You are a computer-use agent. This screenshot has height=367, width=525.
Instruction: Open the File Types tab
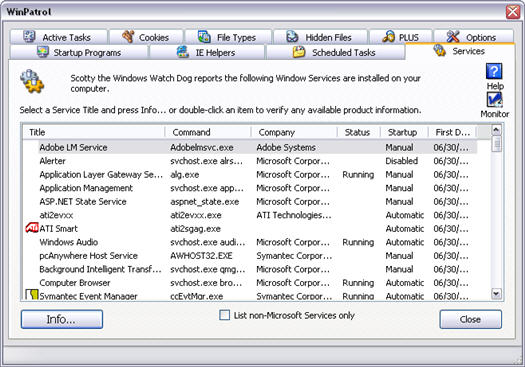(x=228, y=37)
